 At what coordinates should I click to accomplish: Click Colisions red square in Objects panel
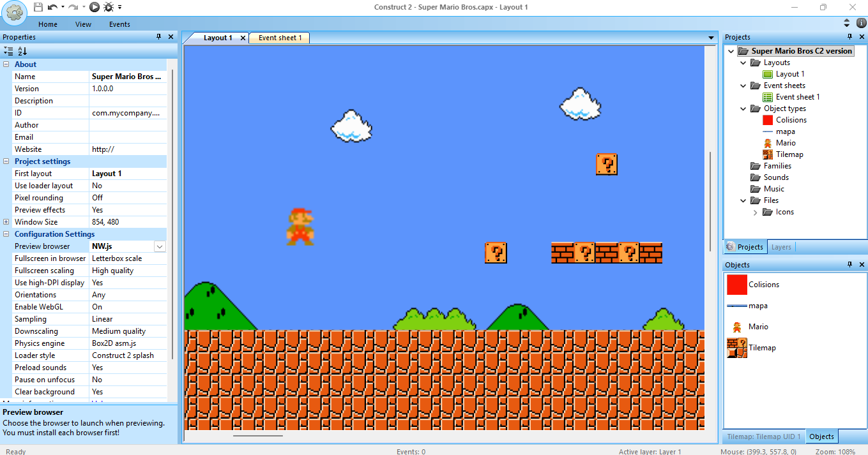[x=737, y=285]
